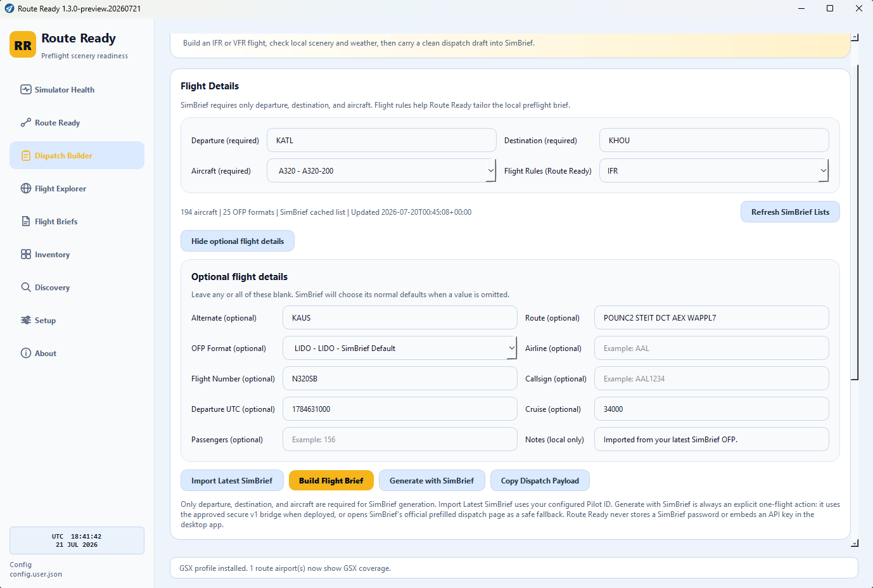
Task: Click the About info icon
Action: click(26, 353)
